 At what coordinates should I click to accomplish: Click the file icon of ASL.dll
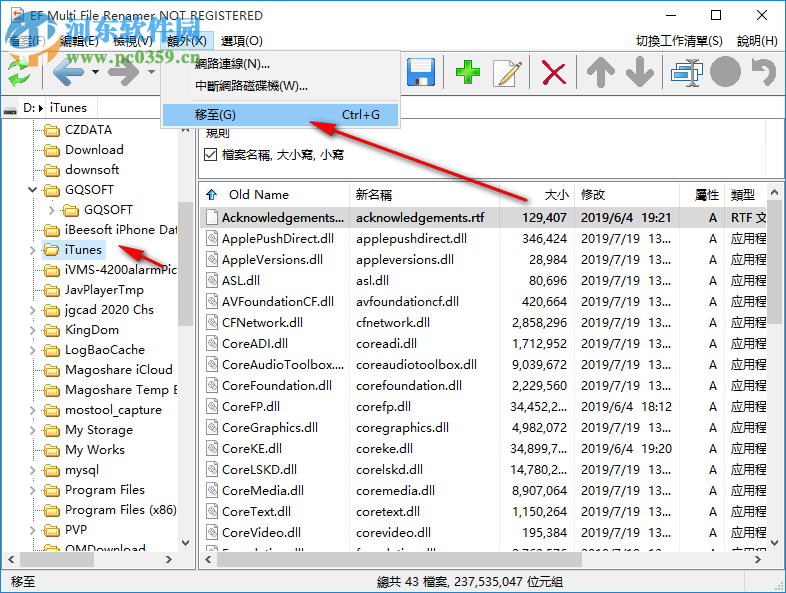point(213,280)
